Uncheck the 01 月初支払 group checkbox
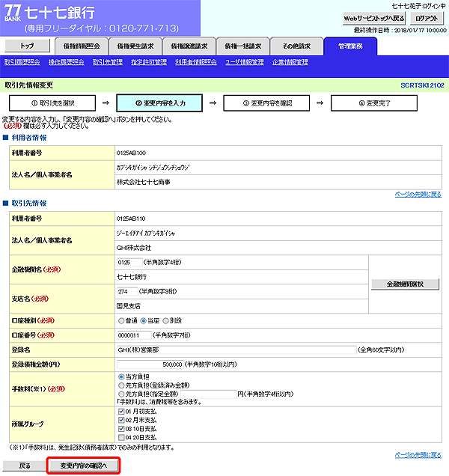449x476 pixels. click(x=121, y=412)
